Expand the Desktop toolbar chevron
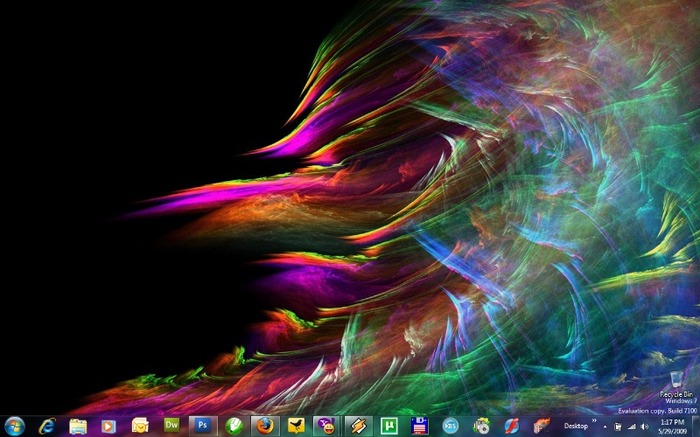Viewport: 700px width, 437px height. pyautogui.click(x=594, y=422)
